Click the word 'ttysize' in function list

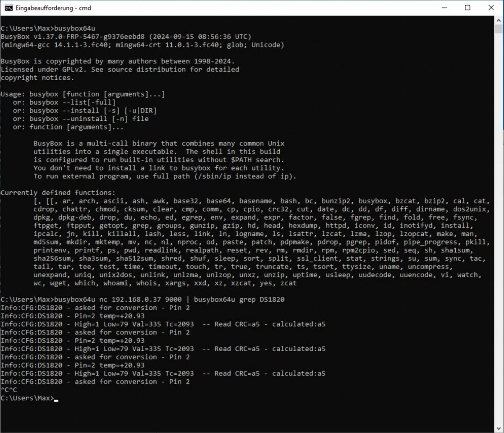[356, 267]
